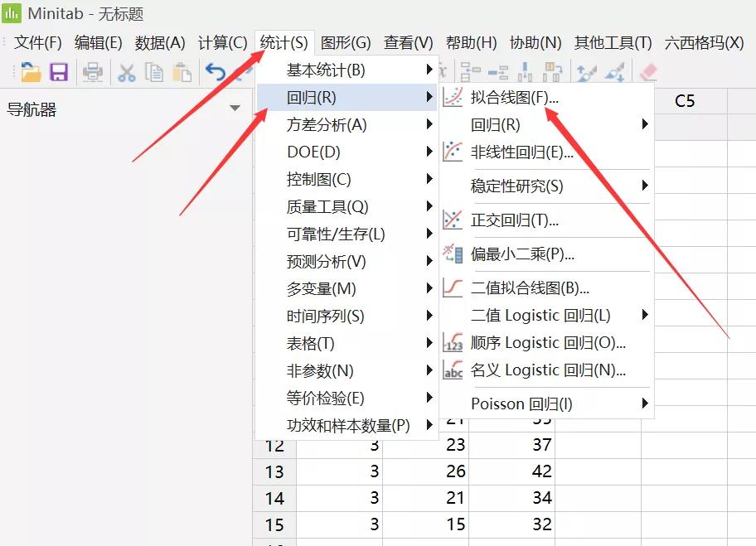Select 正交回归(T)... entry
The width and height of the screenshot is (756, 546).
click(547, 220)
